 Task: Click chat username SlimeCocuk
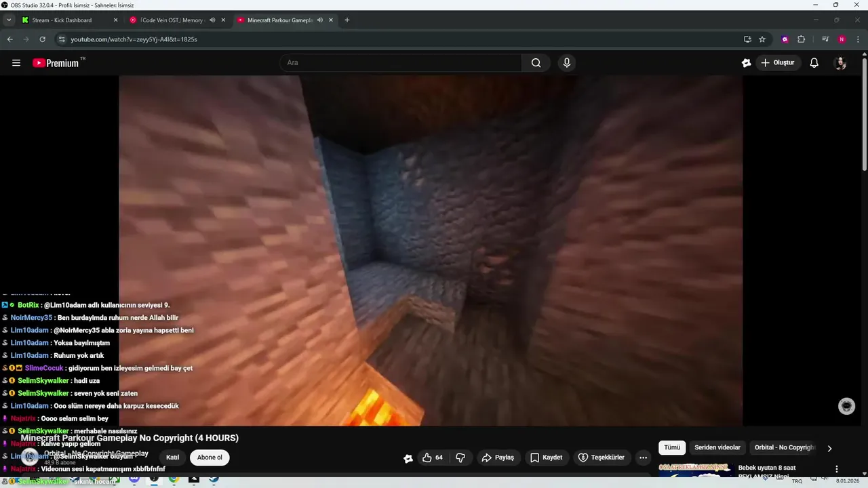tap(44, 368)
